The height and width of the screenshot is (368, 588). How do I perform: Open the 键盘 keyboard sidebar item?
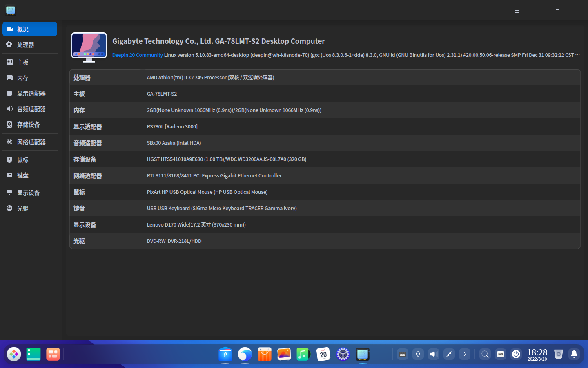[22, 175]
